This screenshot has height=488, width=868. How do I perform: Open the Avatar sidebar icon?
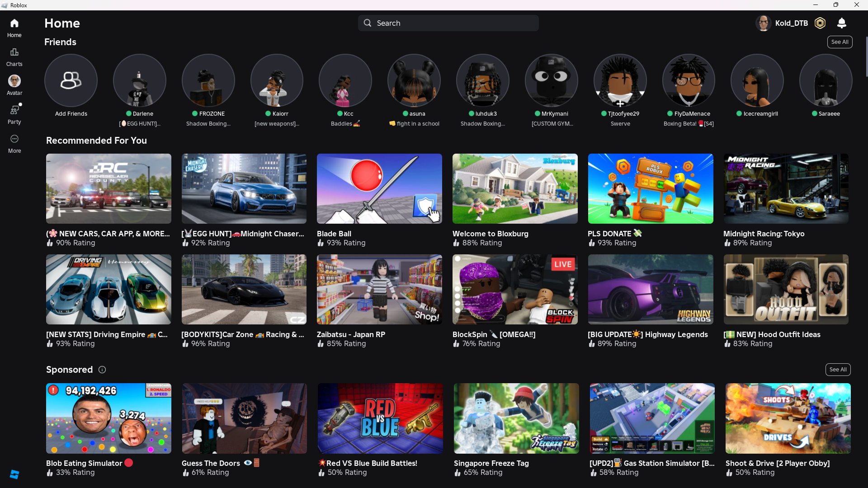click(14, 81)
